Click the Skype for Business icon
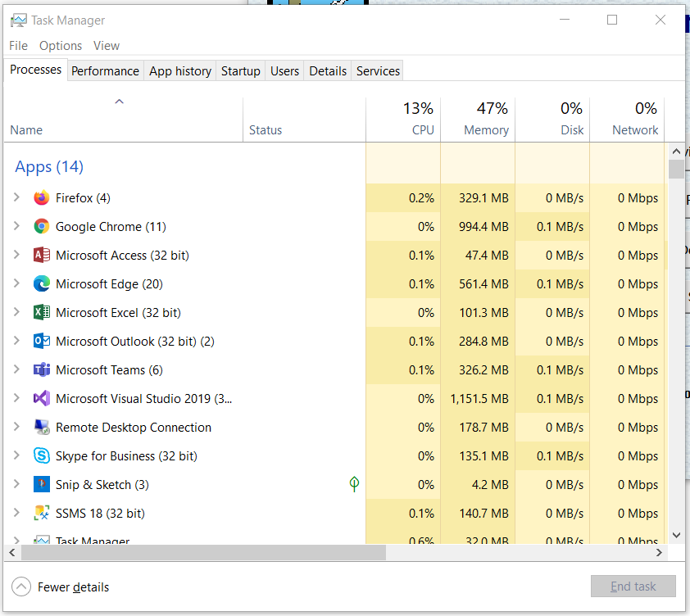Image resolution: width=690 pixels, height=616 pixels. (x=42, y=456)
